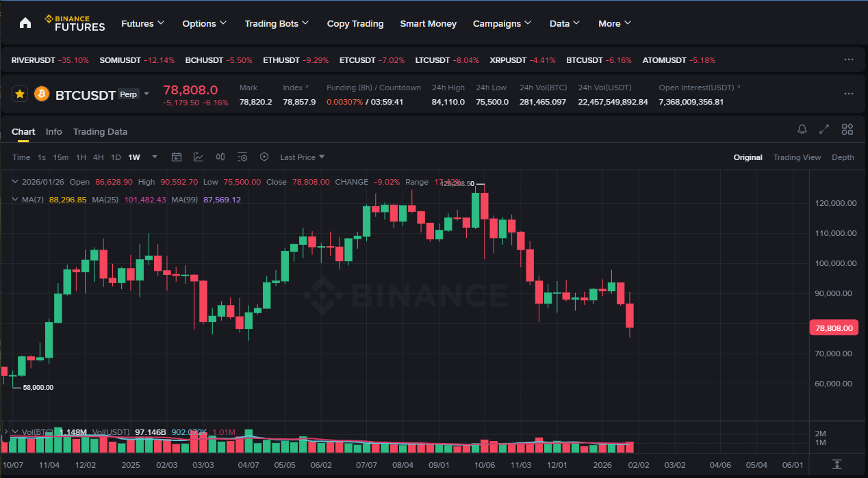Select the Trading View chart mode

pos(797,157)
